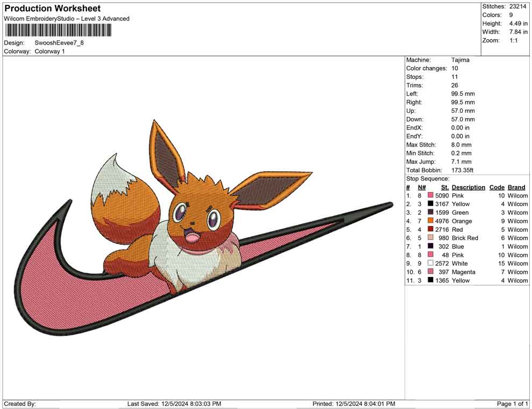
Task: Click the 'Colorway 1' value
Action: point(49,52)
